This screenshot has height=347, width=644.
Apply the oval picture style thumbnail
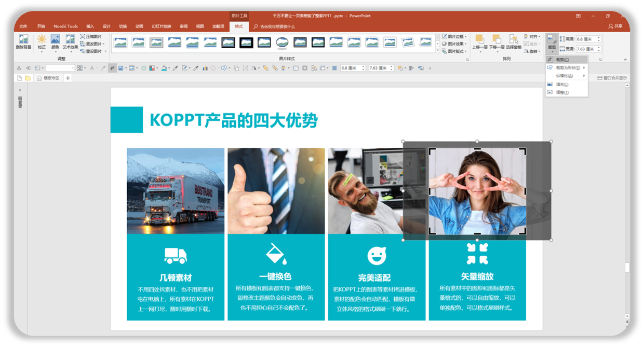click(282, 43)
